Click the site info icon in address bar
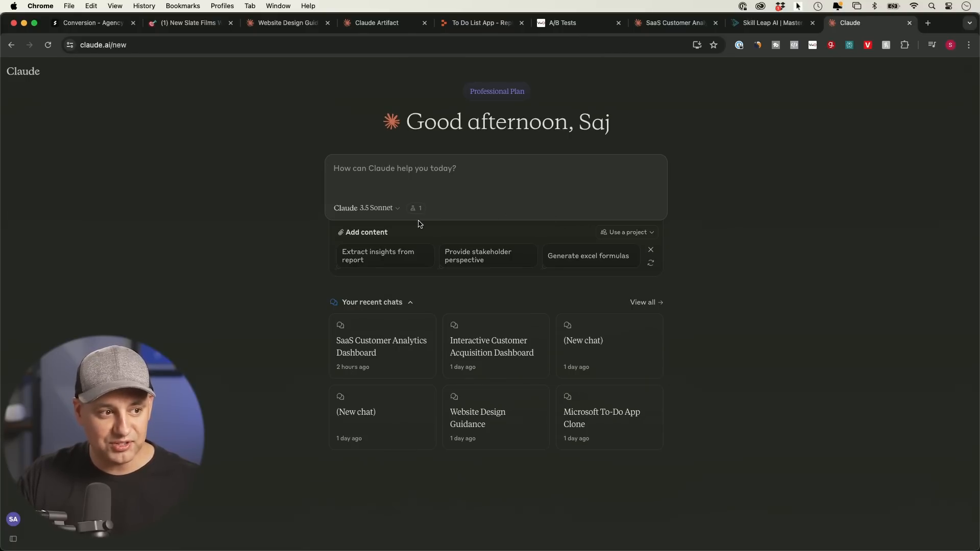Viewport: 980px width, 551px height. 70,45
